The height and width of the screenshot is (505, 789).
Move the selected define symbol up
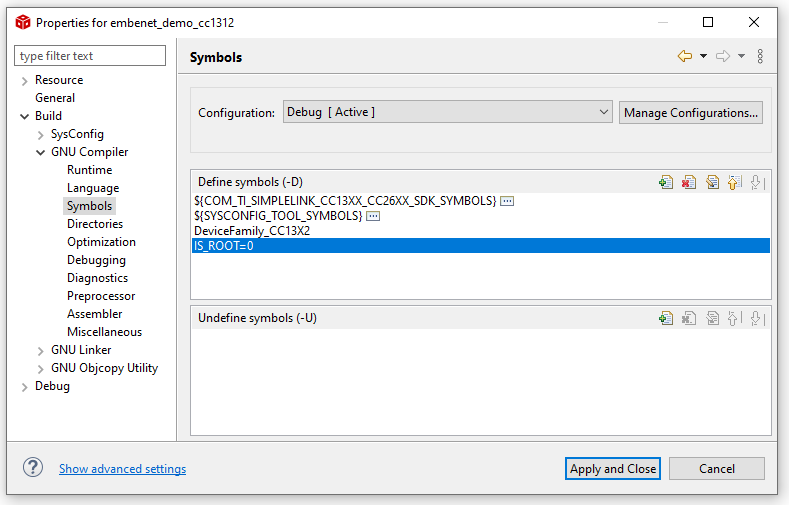tap(735, 182)
